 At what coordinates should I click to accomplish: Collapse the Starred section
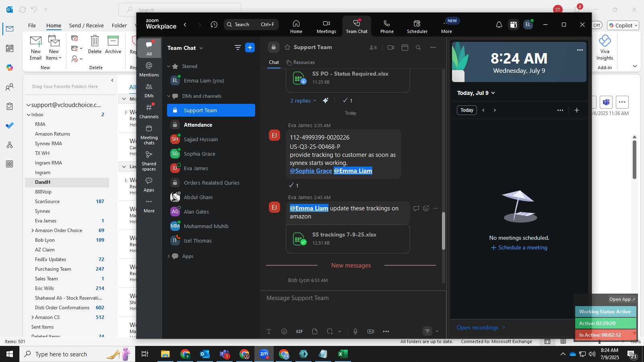(169, 66)
